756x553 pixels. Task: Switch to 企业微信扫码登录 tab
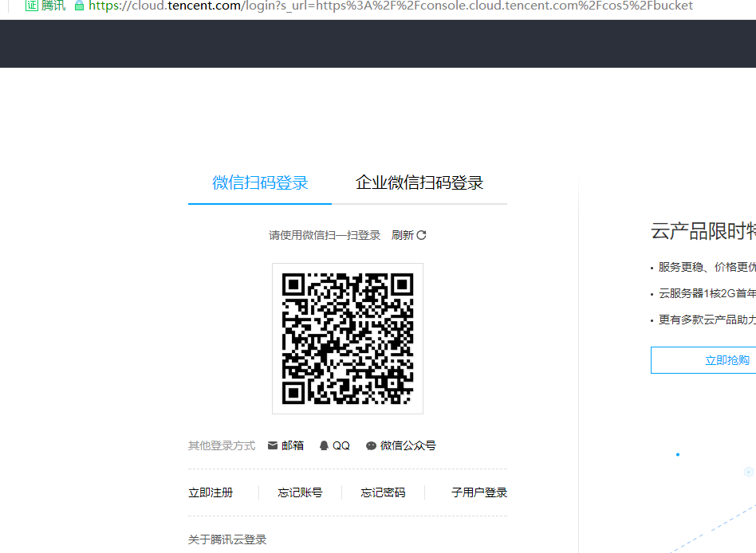click(419, 183)
